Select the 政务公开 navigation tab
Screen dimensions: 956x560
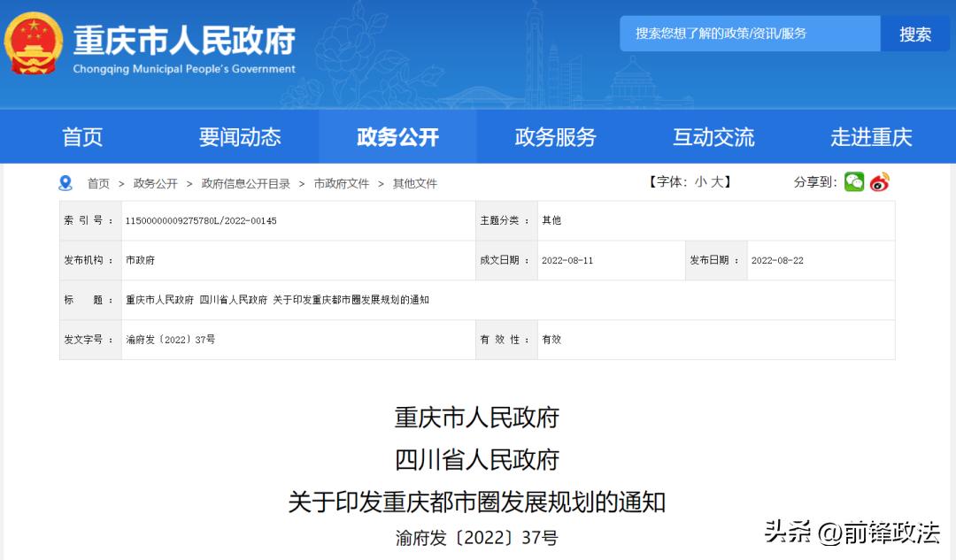[x=397, y=137]
